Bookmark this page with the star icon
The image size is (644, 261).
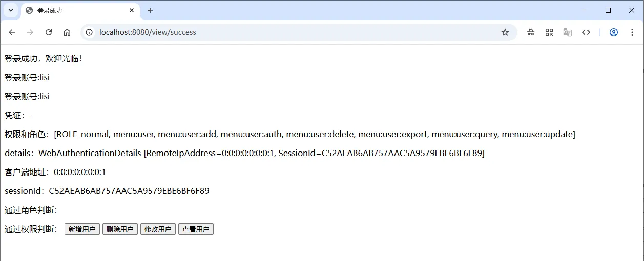coord(505,32)
